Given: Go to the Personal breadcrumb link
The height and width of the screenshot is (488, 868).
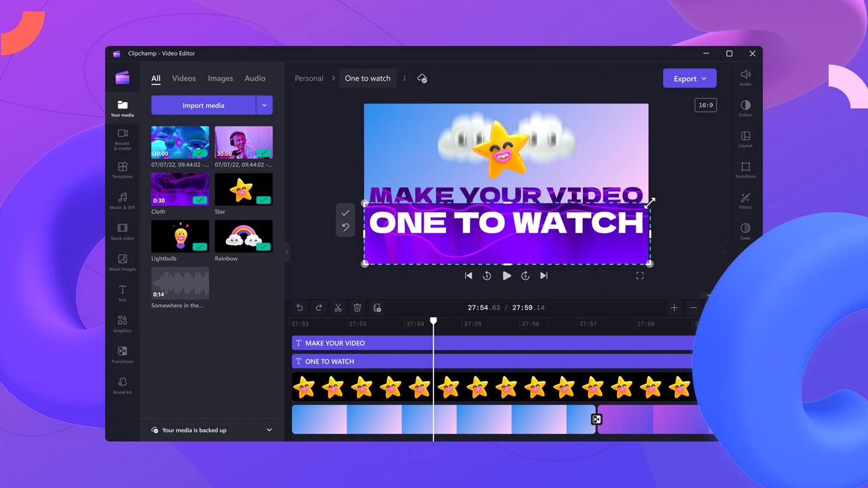Looking at the screenshot, I should click(x=309, y=78).
